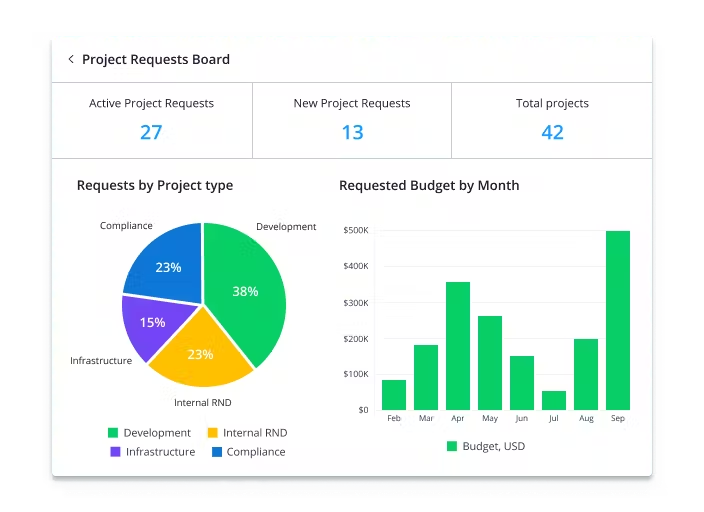704x512 pixels.
Task: Toggle the Budget, USD legend swatch
Action: click(452, 446)
